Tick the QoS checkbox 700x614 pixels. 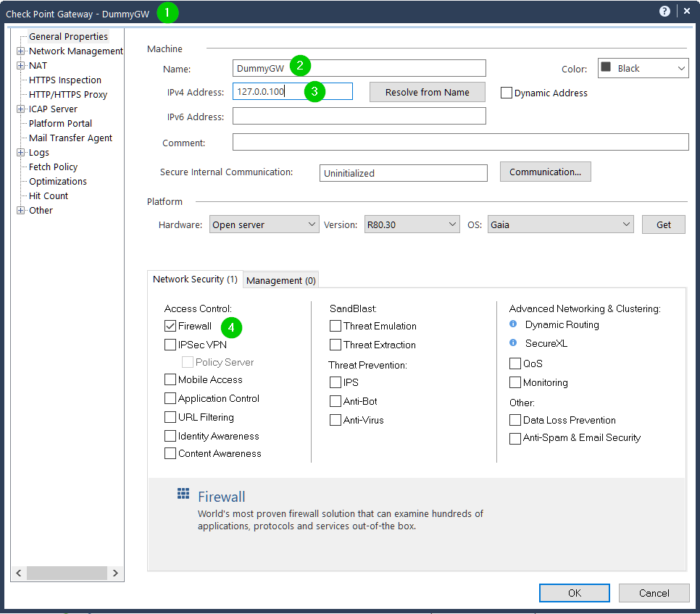point(515,363)
